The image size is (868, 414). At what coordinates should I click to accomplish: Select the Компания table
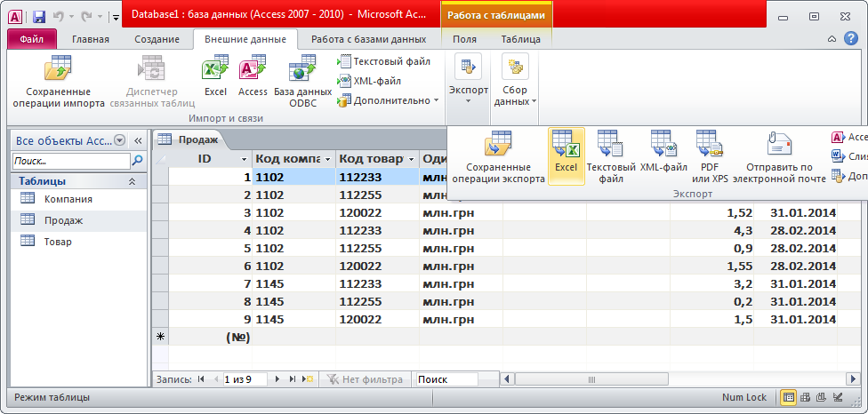[x=78, y=199]
